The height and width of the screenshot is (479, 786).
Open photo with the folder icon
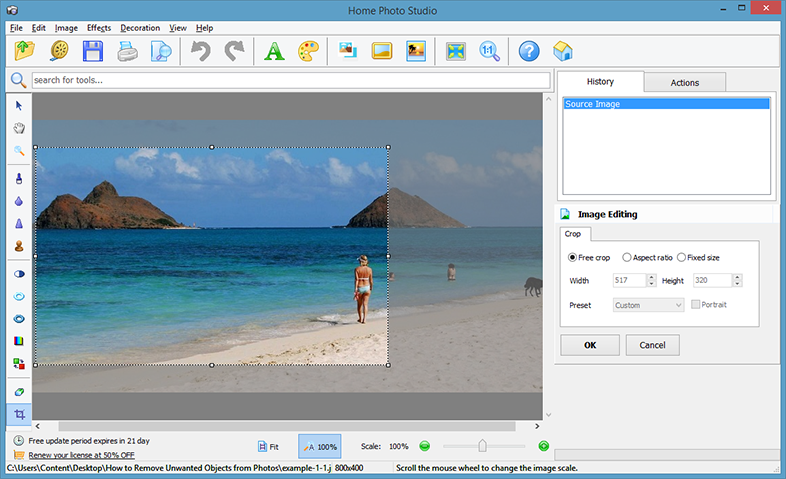pos(24,51)
